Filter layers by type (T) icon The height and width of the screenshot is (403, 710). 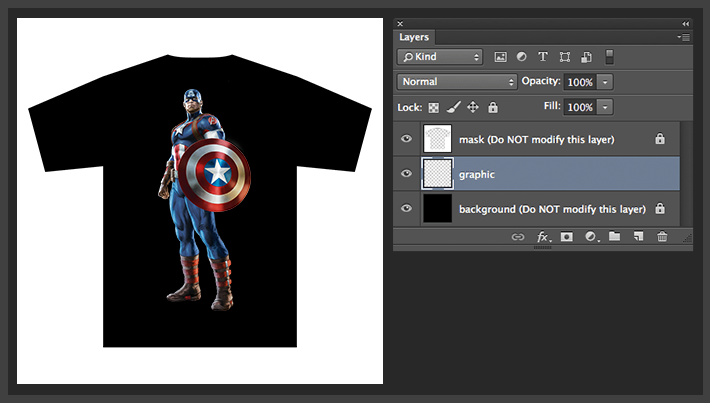(543, 57)
